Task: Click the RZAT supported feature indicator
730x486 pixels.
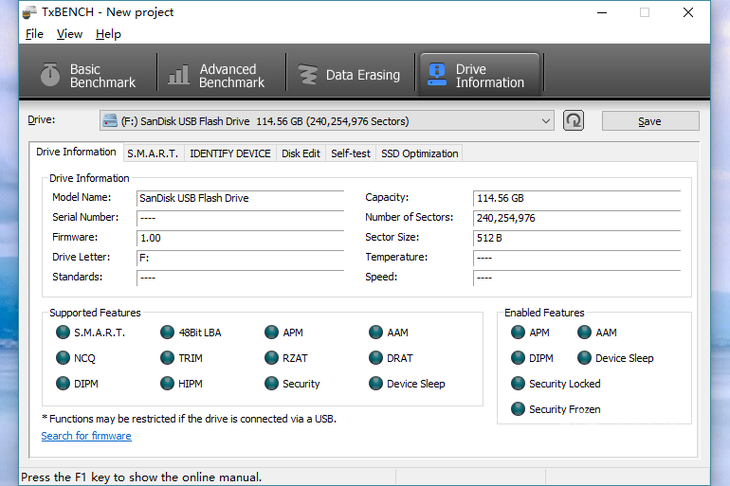Action: [x=271, y=358]
